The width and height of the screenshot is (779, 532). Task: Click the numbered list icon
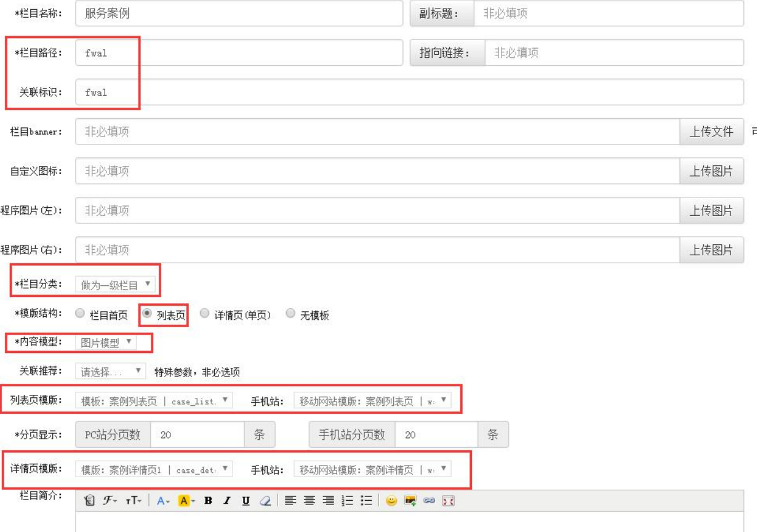point(348,501)
